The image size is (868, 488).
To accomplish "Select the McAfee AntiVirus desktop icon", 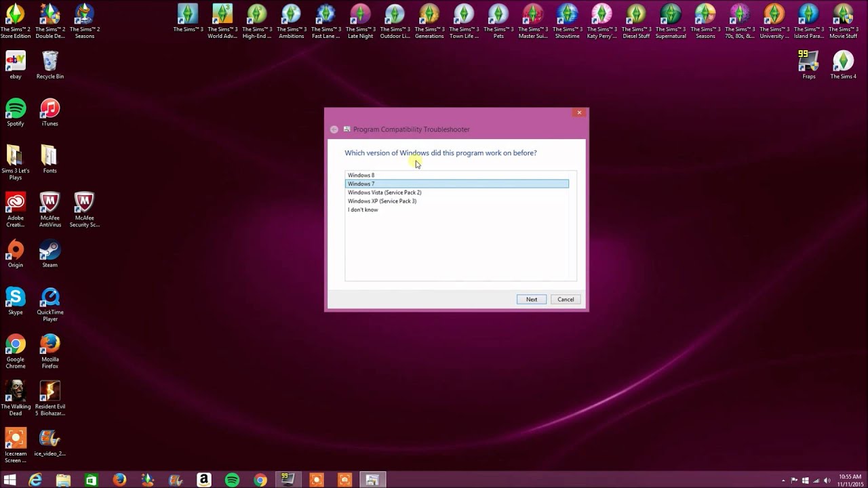I will [50, 209].
